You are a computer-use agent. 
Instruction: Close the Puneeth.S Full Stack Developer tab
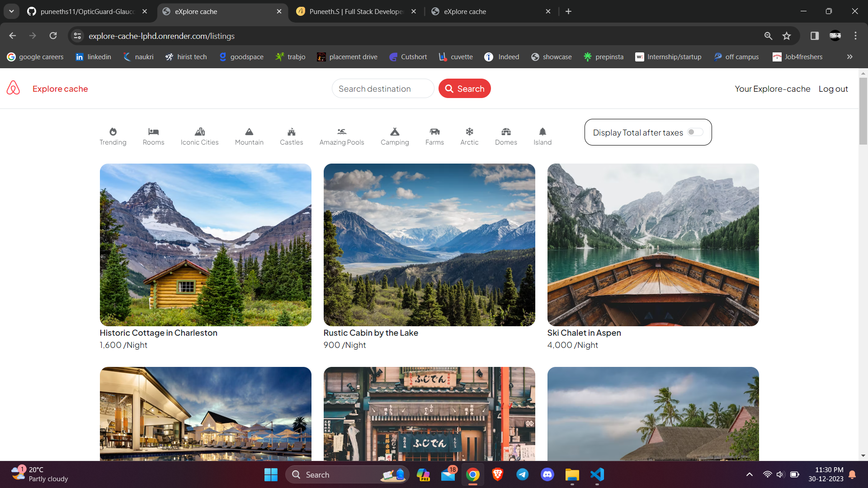point(414,11)
